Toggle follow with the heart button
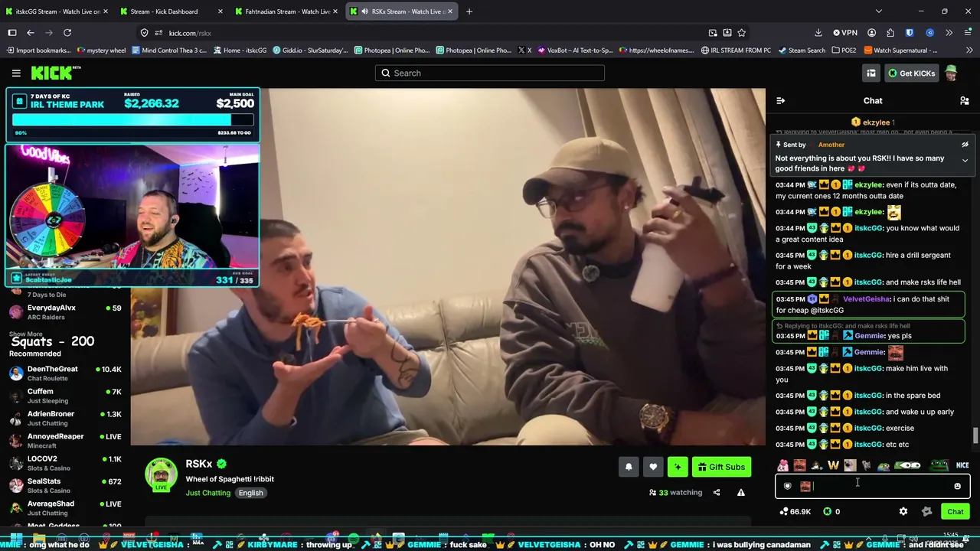Viewport: 980px width, 551px height. (x=653, y=467)
